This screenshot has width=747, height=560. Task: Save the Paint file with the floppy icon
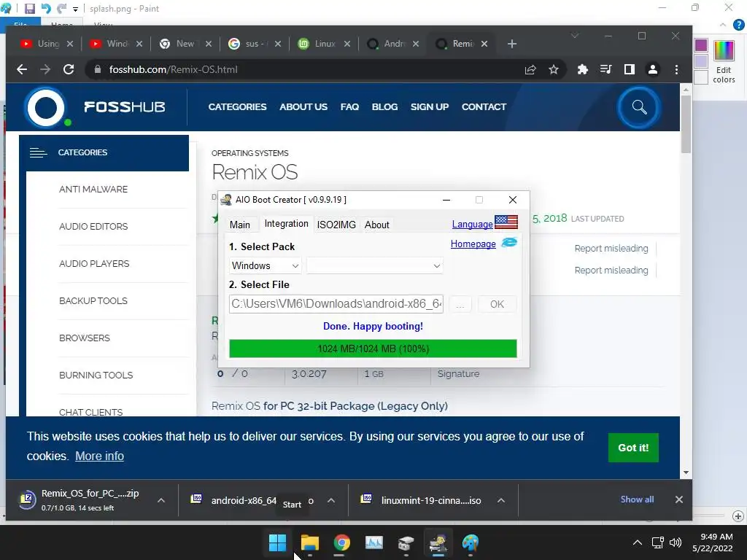29,9
